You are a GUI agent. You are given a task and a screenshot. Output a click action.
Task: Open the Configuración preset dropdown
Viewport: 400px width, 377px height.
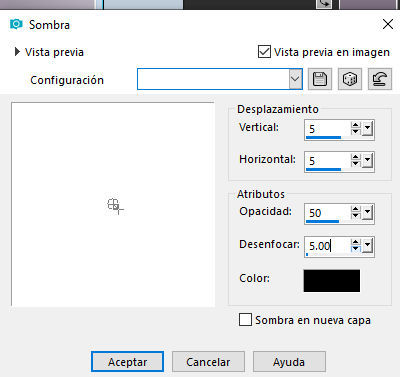pos(295,79)
